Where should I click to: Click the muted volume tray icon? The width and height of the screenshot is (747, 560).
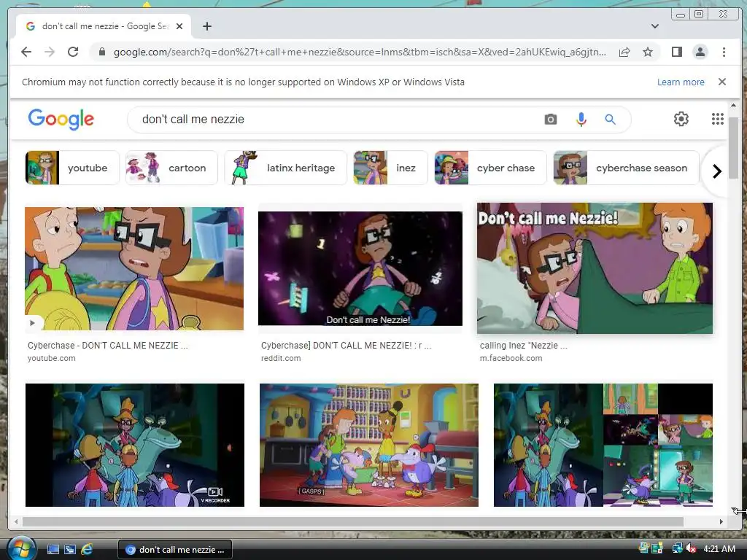692,548
